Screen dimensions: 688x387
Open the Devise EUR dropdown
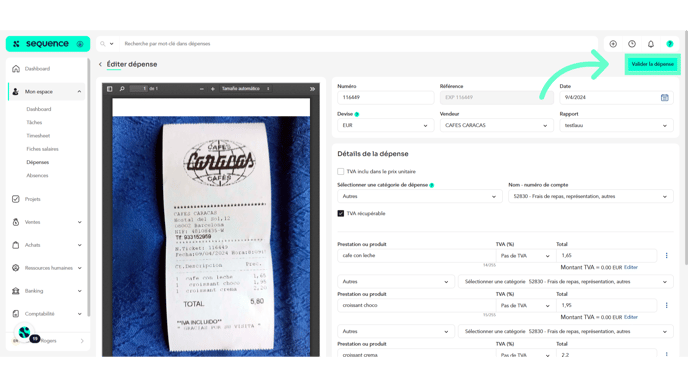click(x=385, y=125)
